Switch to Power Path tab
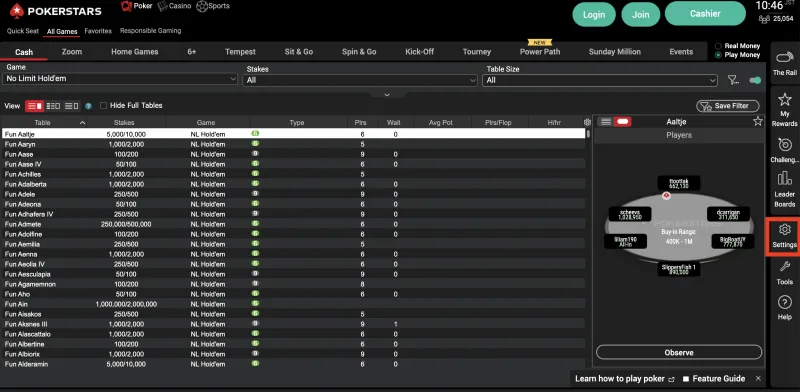This screenshot has width=800, height=392. click(x=540, y=52)
